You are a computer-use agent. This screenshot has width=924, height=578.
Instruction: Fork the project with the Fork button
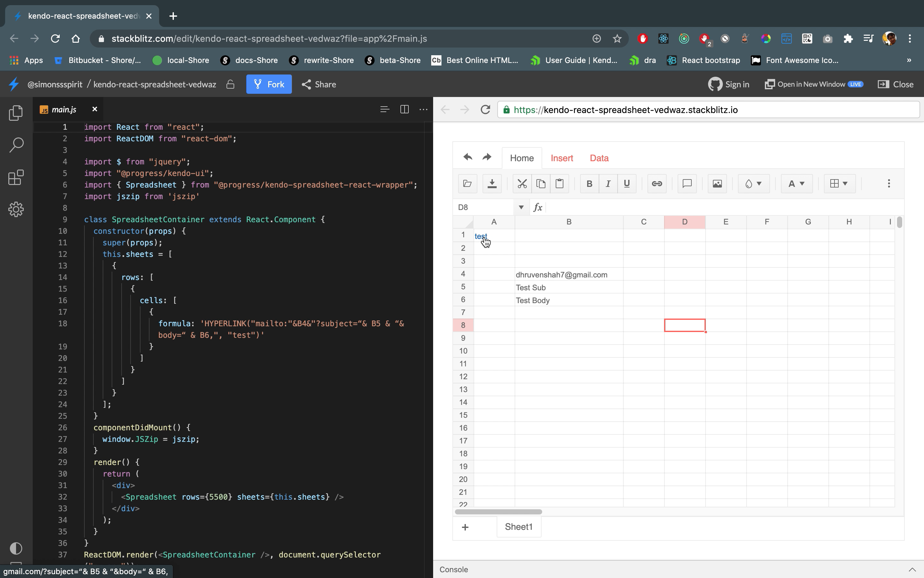coord(269,84)
